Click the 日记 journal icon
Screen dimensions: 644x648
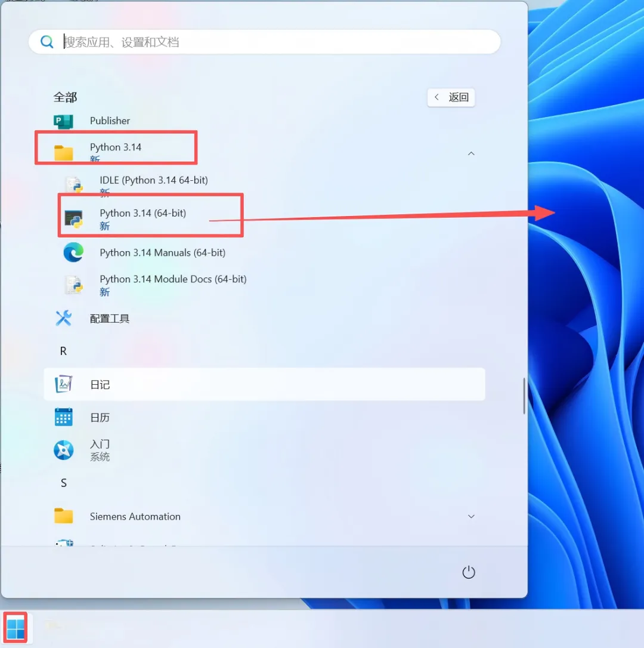(x=64, y=384)
